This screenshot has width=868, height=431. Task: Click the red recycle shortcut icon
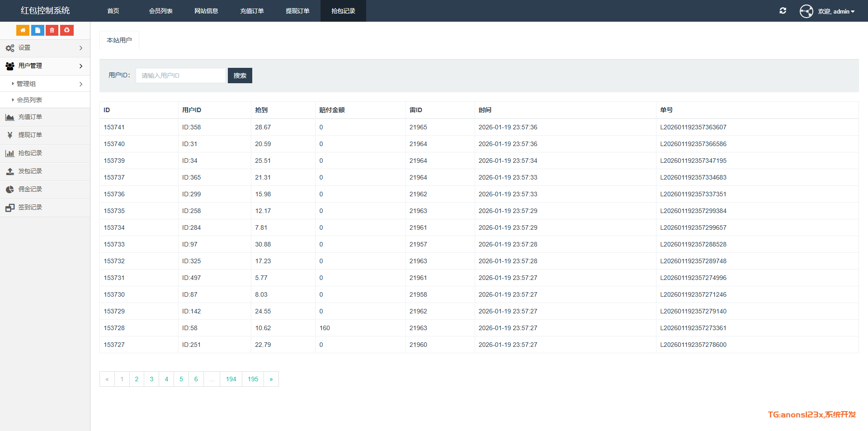point(67,30)
